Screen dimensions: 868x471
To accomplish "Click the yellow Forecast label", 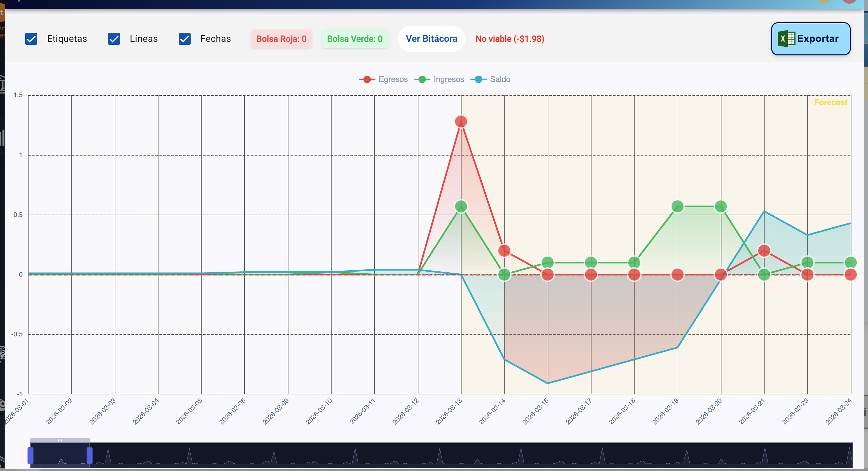I will point(830,102).
